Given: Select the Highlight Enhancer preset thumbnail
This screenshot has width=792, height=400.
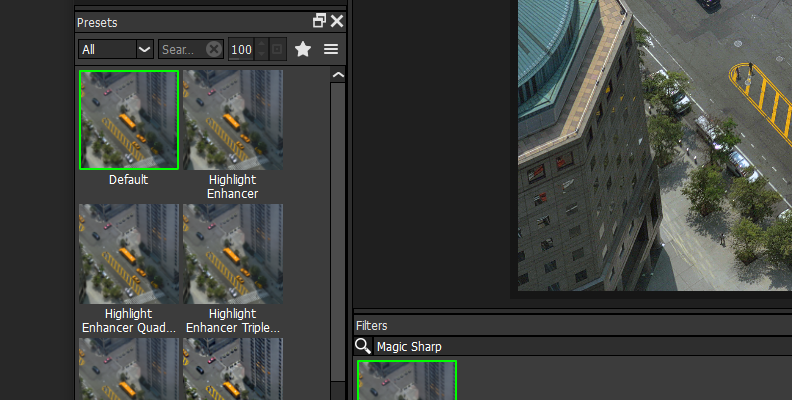Looking at the screenshot, I should point(233,120).
